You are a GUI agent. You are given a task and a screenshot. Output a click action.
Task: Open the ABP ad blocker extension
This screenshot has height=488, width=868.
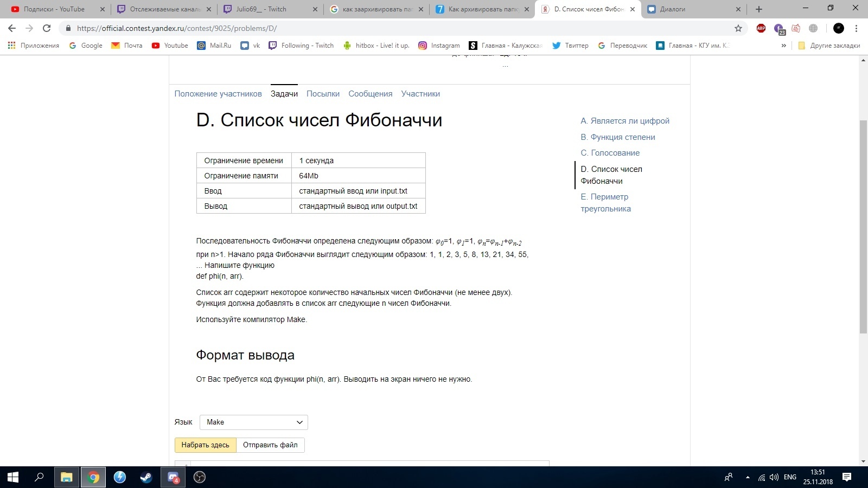coord(761,28)
